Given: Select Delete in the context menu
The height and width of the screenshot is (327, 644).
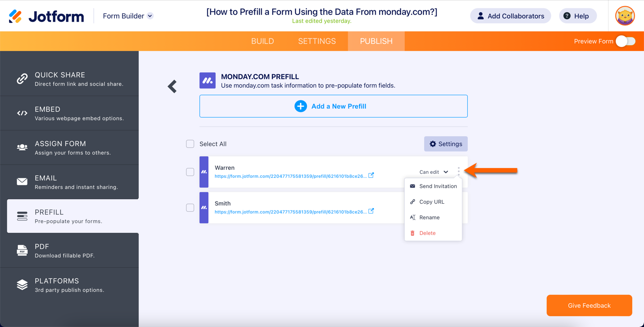Looking at the screenshot, I should coord(427,233).
